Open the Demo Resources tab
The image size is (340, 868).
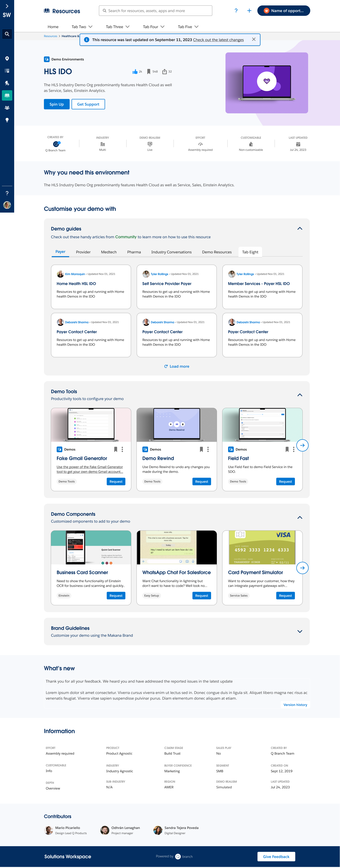217,252
